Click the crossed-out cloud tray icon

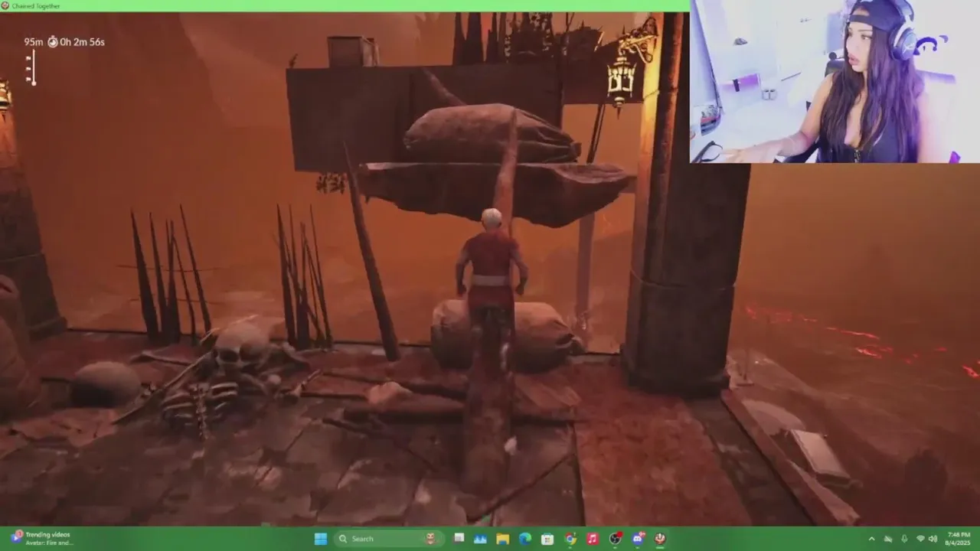pos(888,539)
